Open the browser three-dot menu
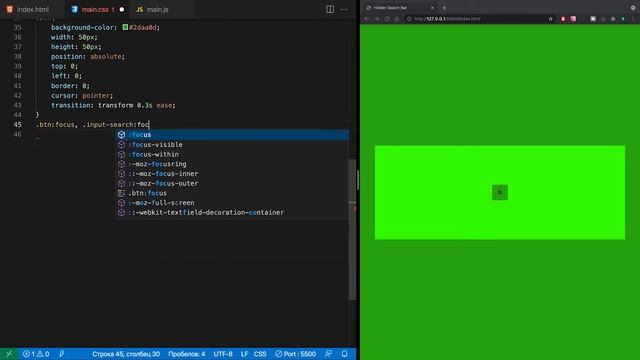The height and width of the screenshot is (360, 640). coord(633,19)
